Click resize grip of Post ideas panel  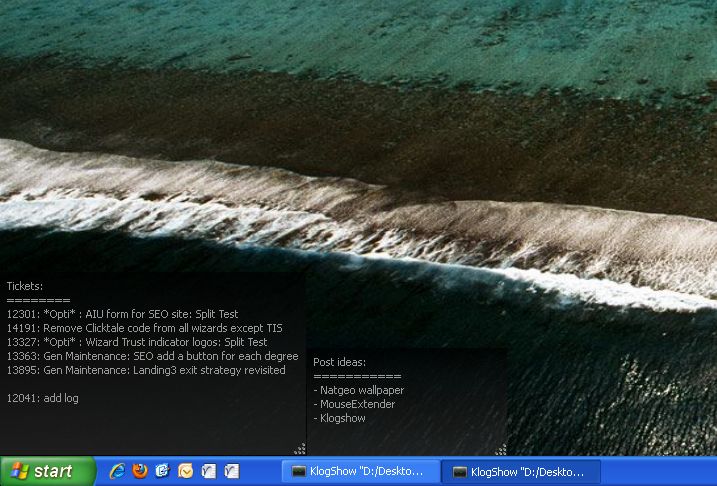[x=501, y=449]
